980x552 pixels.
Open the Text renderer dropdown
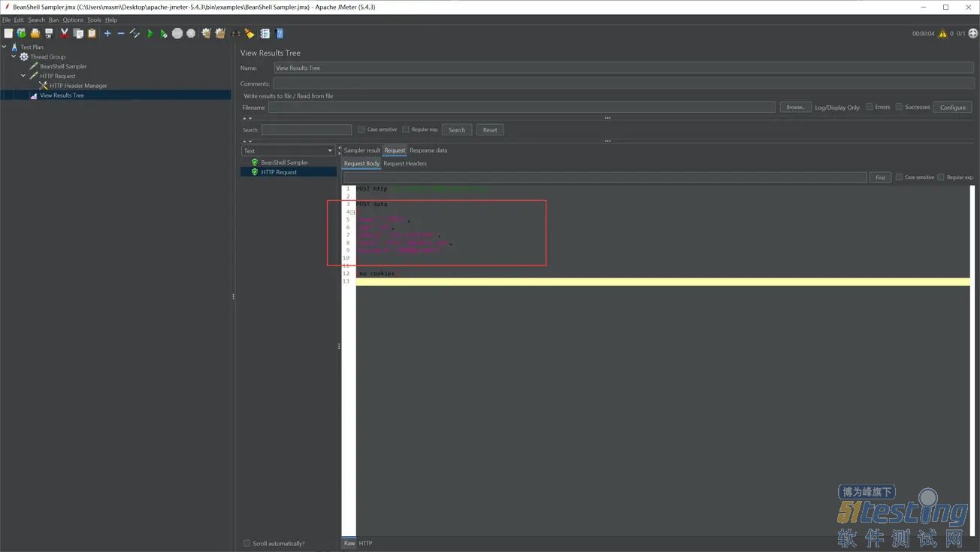pyautogui.click(x=287, y=150)
